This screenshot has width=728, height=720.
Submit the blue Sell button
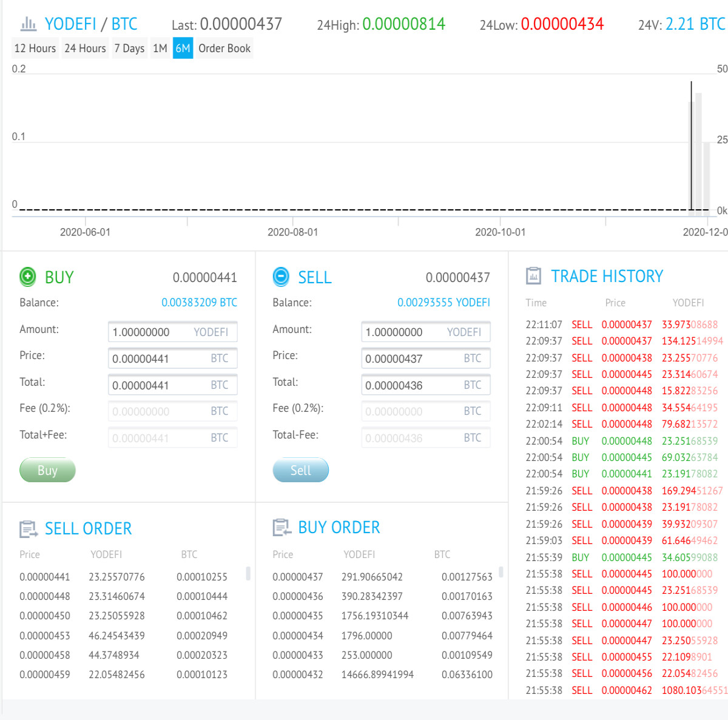300,470
